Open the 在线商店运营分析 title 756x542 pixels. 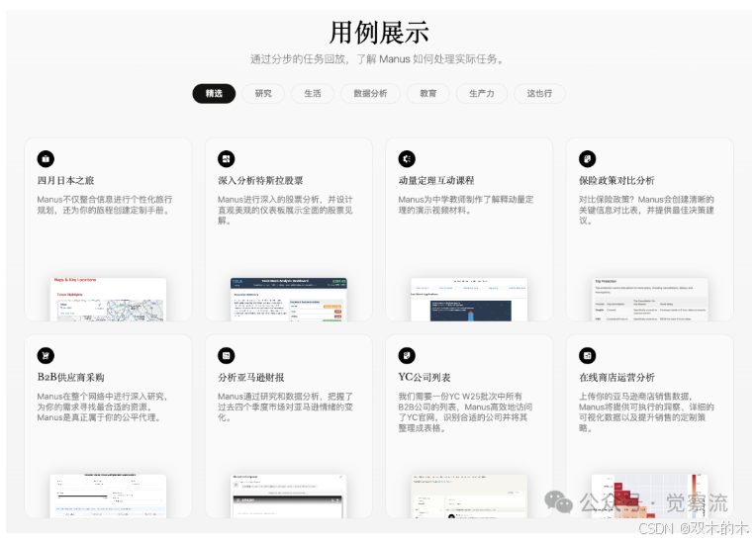click(x=616, y=377)
